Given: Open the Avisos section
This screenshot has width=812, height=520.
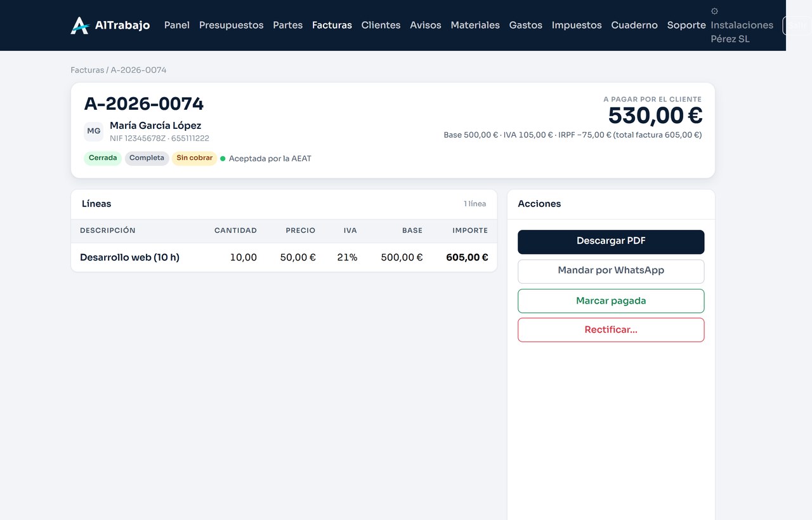Looking at the screenshot, I should [426, 25].
